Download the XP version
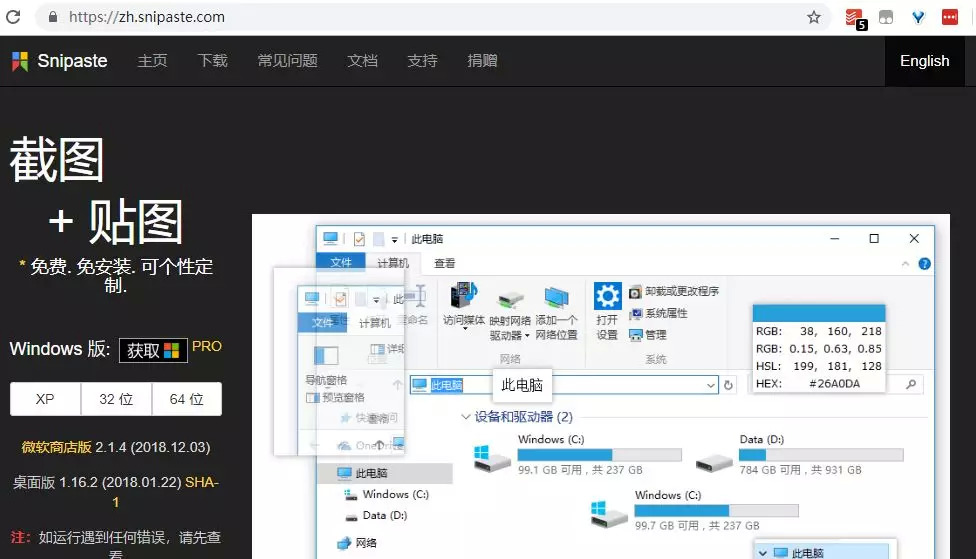This screenshot has width=976, height=559. coord(45,399)
